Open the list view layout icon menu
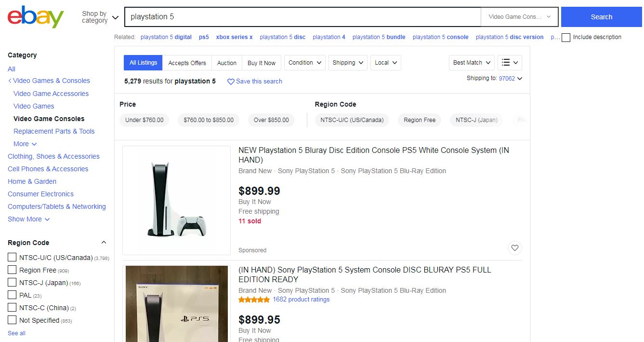The image size is (644, 342). point(510,63)
